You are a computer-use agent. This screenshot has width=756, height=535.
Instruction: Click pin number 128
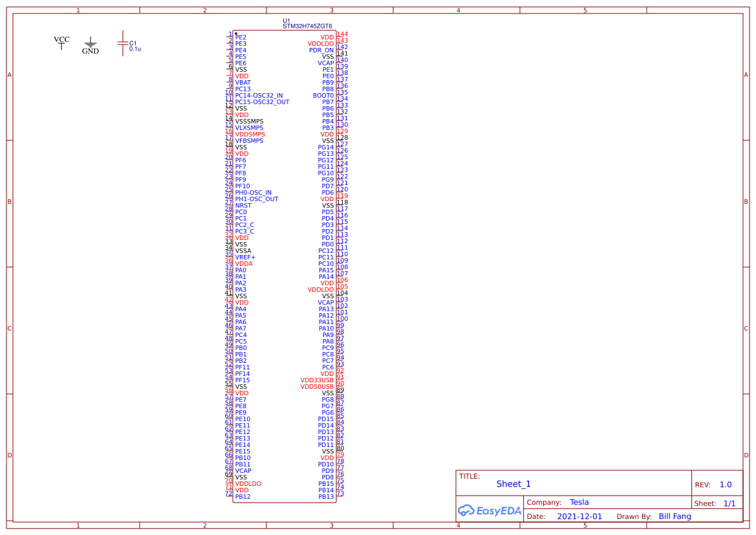pyautogui.click(x=342, y=138)
